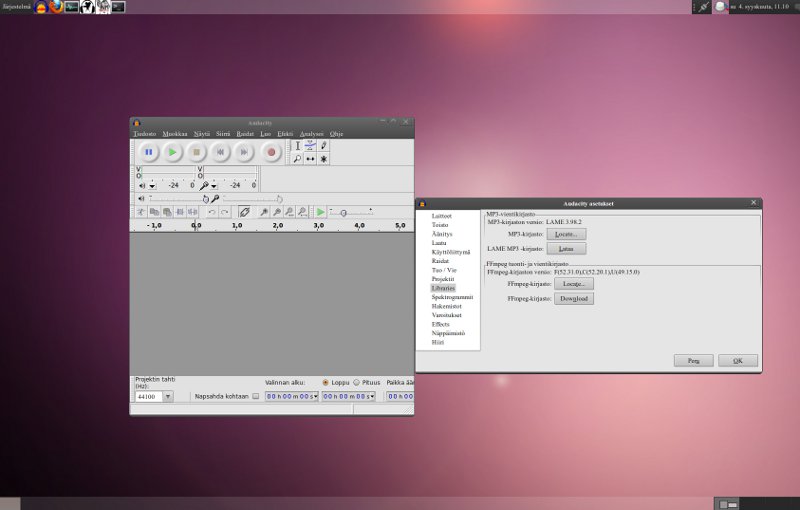Click the Cut scissors icon
800x510 pixels.
[141, 212]
